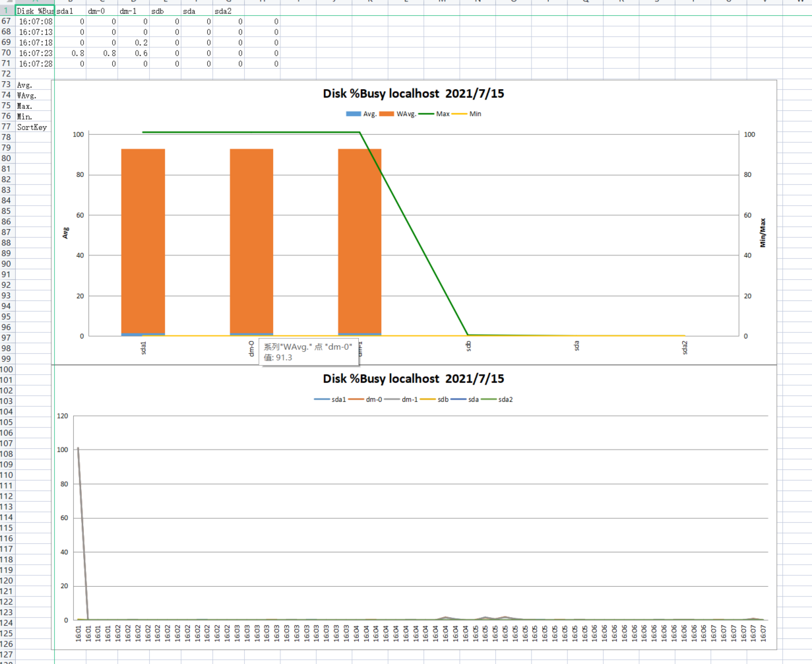Click the 0.2 value cell in row 69
The height and width of the screenshot is (664, 812).
pos(134,43)
